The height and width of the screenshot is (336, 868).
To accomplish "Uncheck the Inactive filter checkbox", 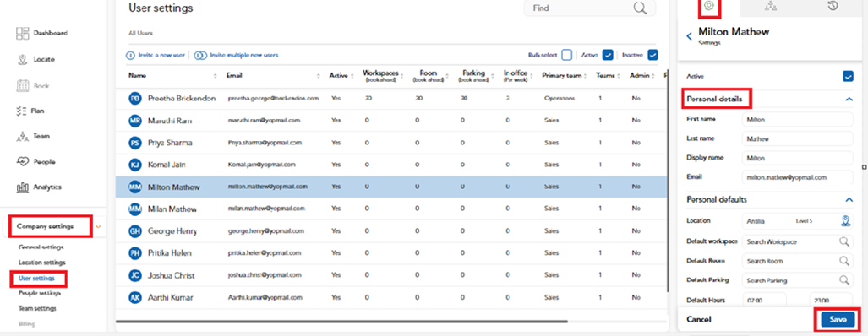I will click(652, 55).
